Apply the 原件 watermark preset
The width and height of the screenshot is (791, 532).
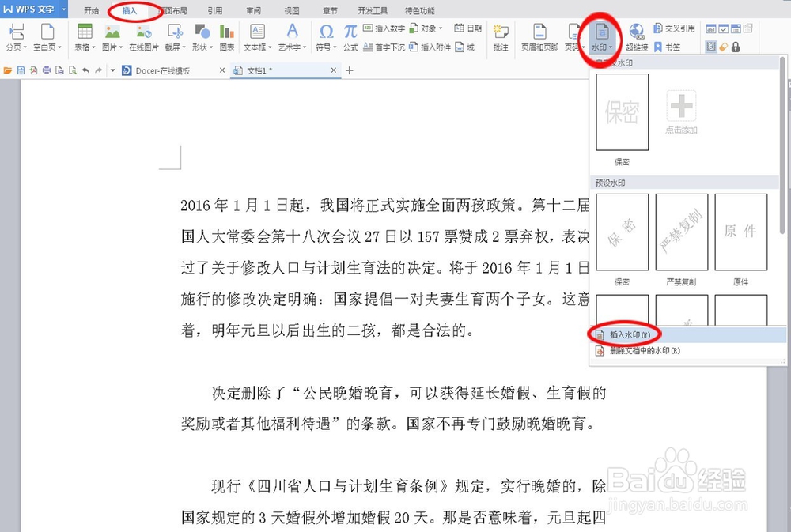(741, 232)
